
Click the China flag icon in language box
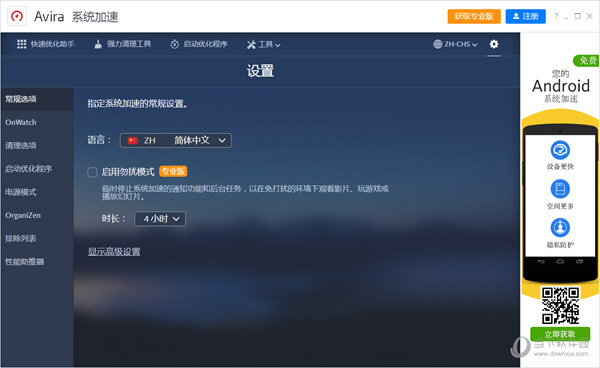(133, 140)
